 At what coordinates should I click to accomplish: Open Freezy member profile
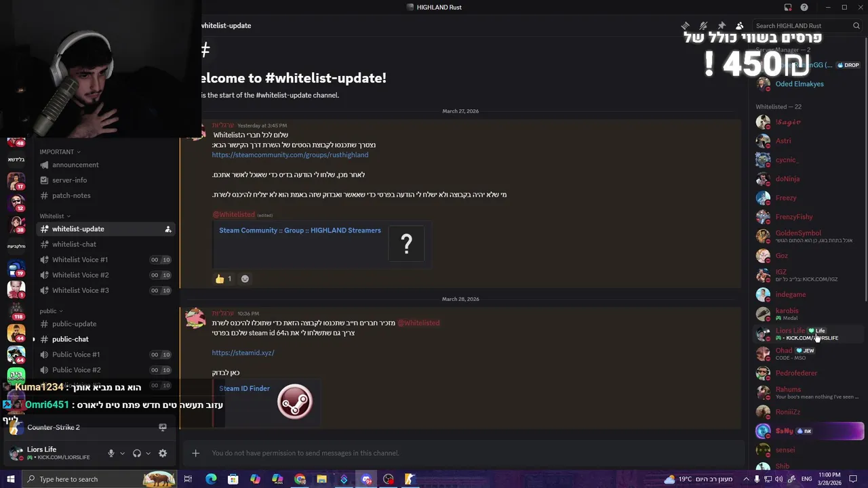pyautogui.click(x=807, y=198)
